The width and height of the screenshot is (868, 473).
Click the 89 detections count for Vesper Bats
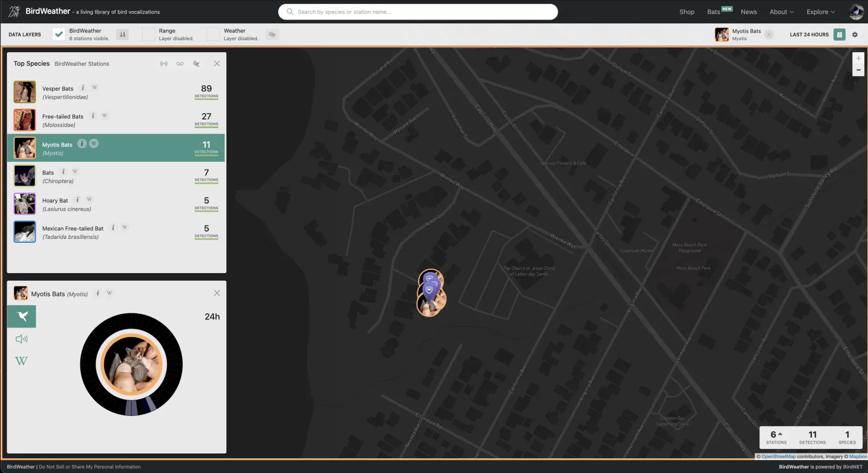tap(206, 91)
